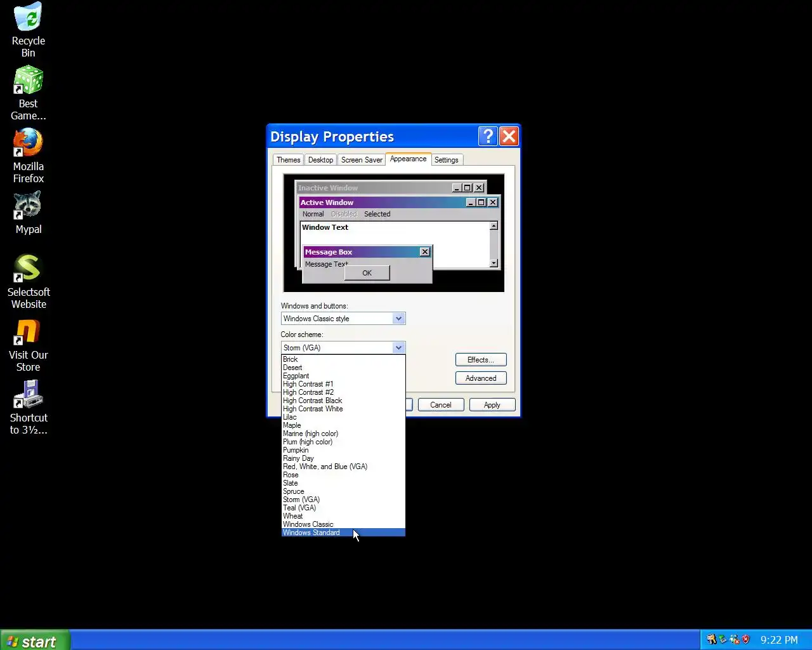Image resolution: width=812 pixels, height=650 pixels.
Task: Select the highlighted Windows Standard scheme
Action: coord(343,533)
